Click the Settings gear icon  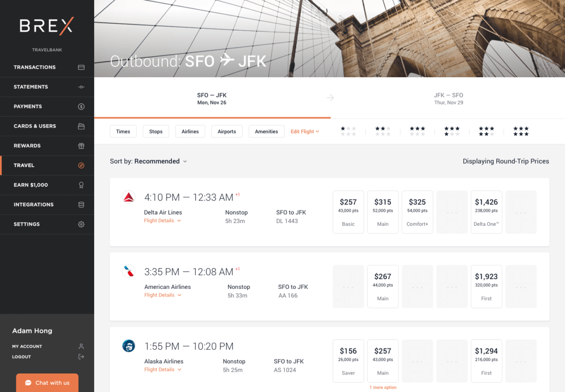(81, 224)
